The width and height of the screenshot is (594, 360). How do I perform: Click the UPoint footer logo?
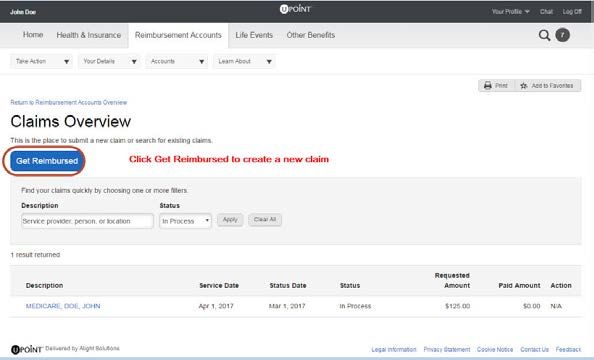tap(26, 349)
